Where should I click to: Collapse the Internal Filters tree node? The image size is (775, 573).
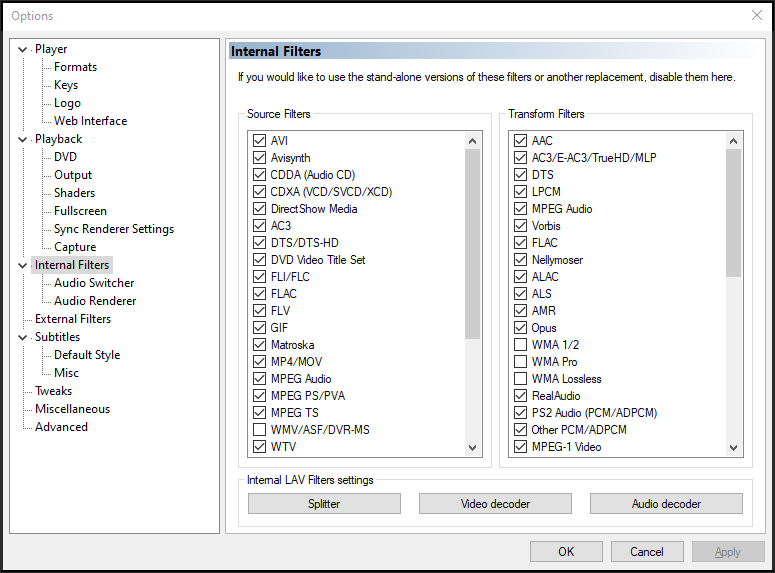[23, 265]
